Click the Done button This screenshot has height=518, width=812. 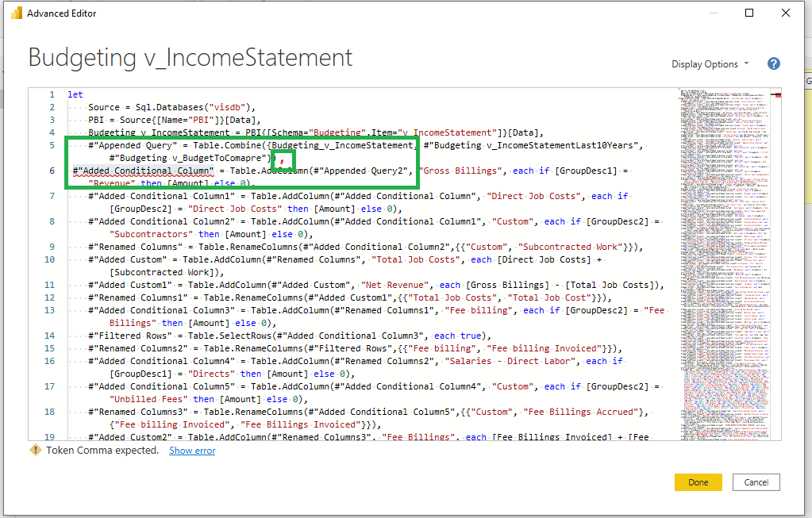[698, 482]
